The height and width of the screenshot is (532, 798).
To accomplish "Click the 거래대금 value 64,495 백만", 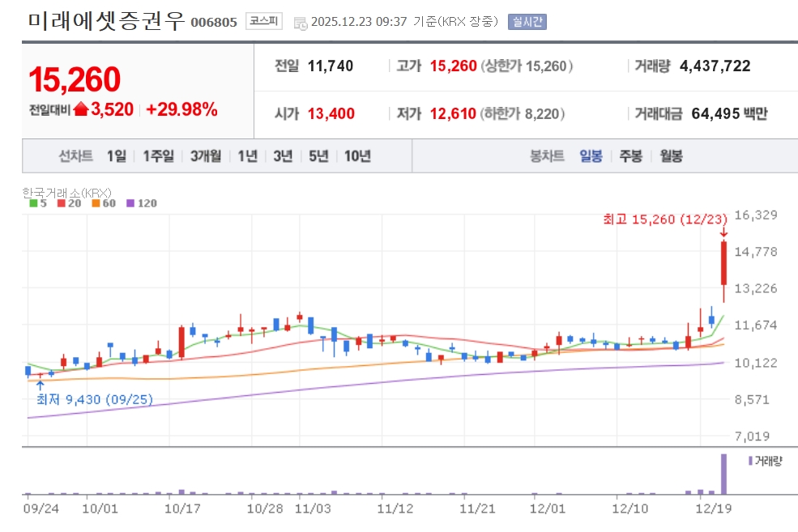I will [x=729, y=113].
